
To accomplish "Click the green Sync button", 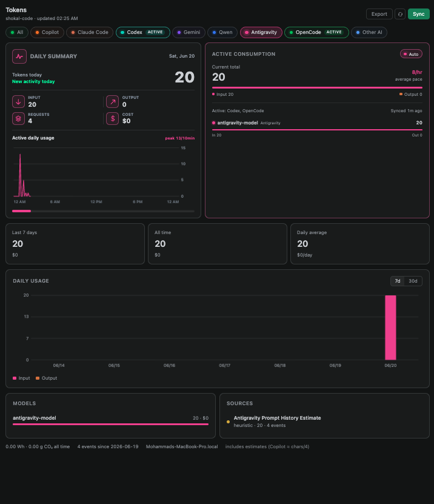I will click(x=419, y=14).
